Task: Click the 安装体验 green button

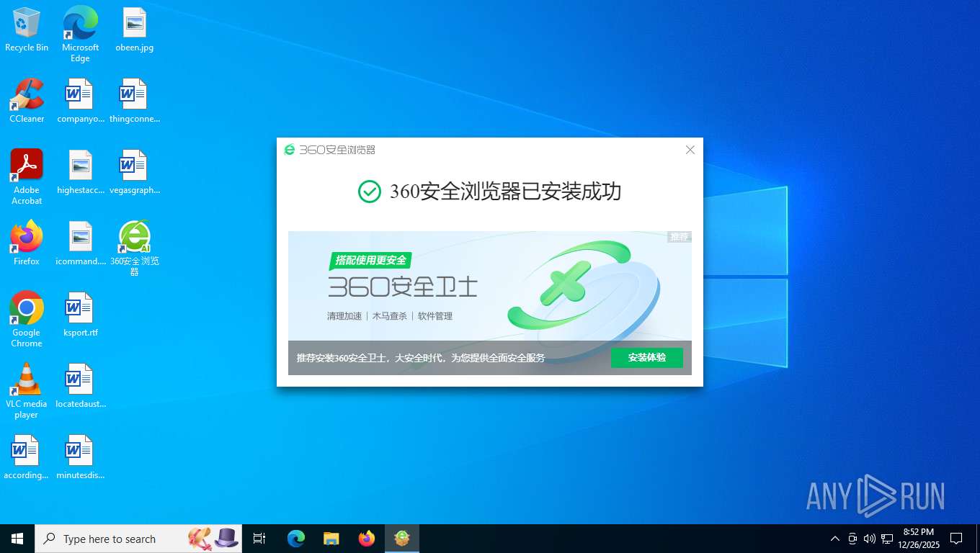Action: tap(646, 358)
